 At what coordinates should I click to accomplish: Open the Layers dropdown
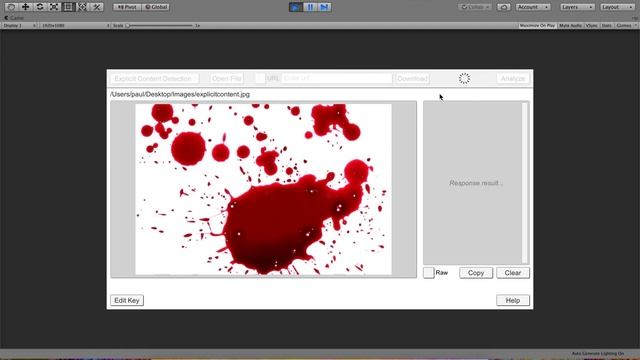(577, 7)
